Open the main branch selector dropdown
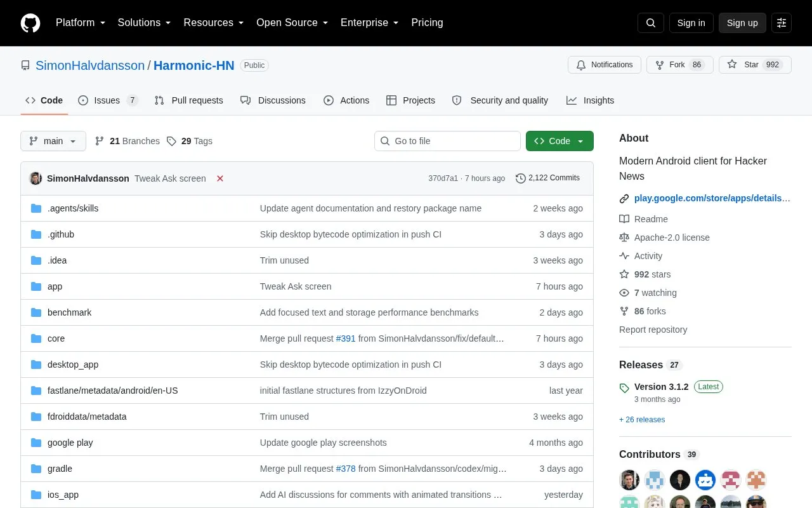The width and height of the screenshot is (812, 508). [x=53, y=141]
